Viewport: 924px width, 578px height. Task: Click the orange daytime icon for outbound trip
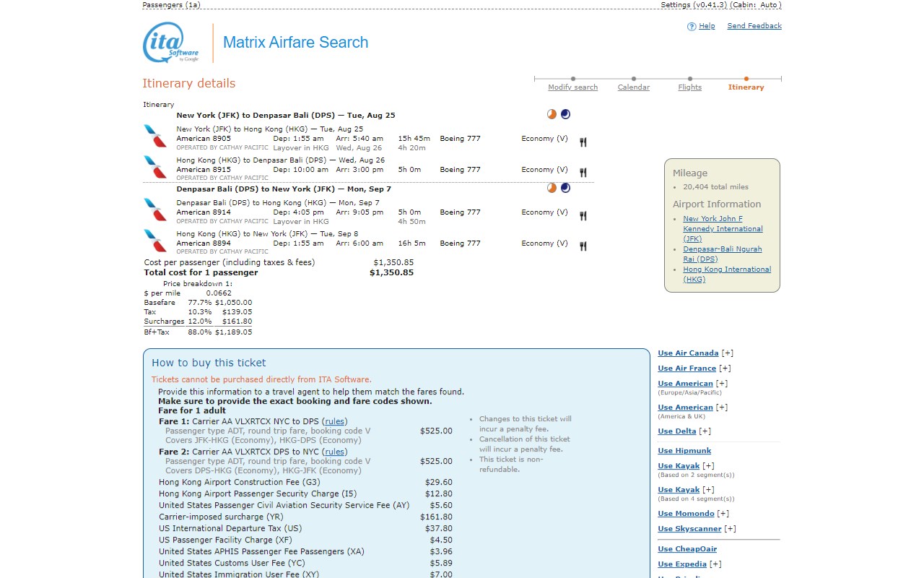(x=552, y=114)
